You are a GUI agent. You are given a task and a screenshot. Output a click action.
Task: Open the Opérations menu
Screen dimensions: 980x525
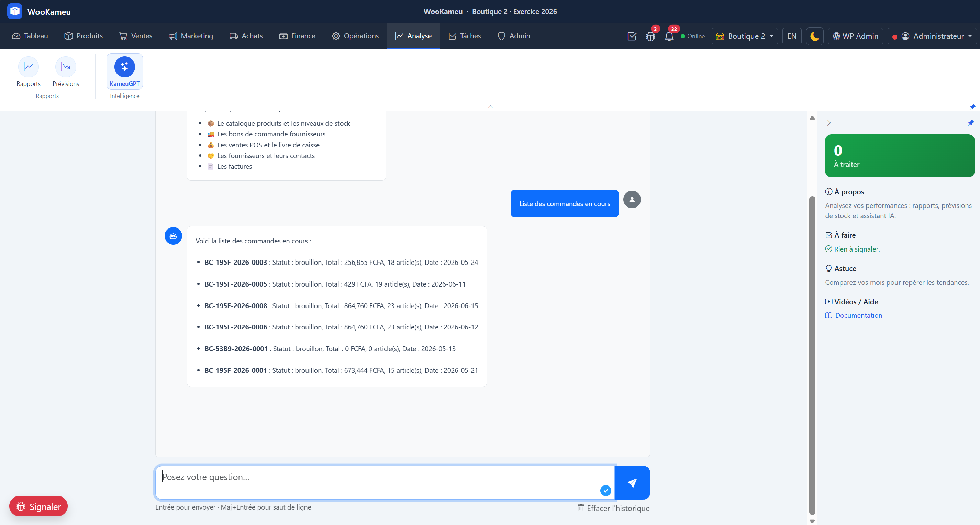coord(355,36)
